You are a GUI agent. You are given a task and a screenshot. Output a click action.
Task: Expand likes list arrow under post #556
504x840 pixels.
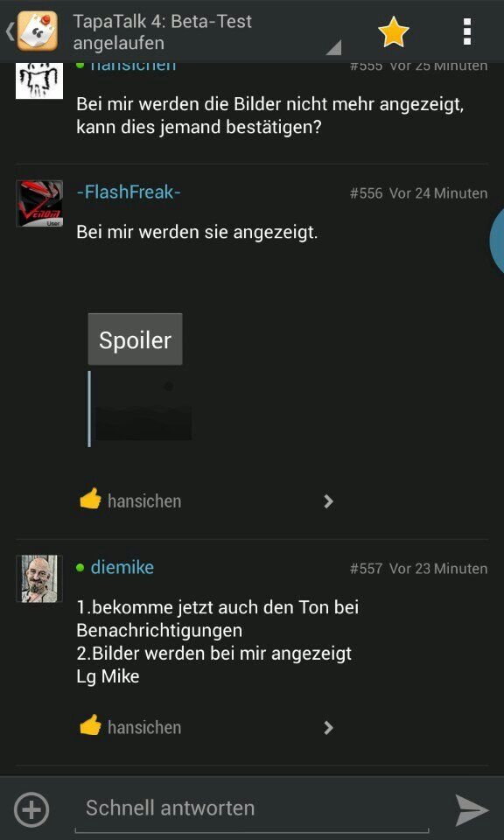pyautogui.click(x=328, y=501)
